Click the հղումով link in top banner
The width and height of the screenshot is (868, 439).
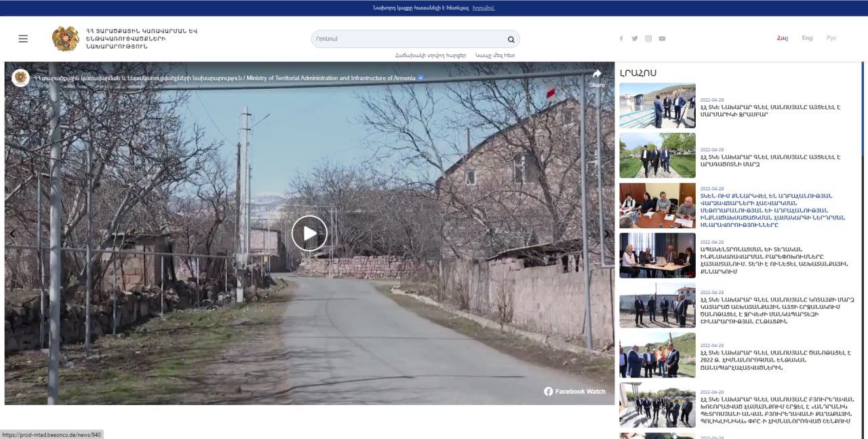click(484, 8)
